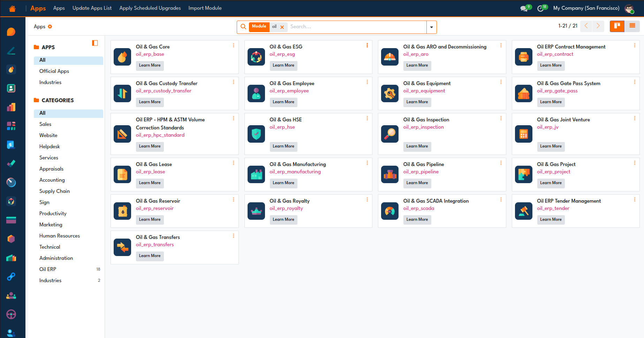
Task: Open Update Apps List menu
Action: (x=92, y=8)
